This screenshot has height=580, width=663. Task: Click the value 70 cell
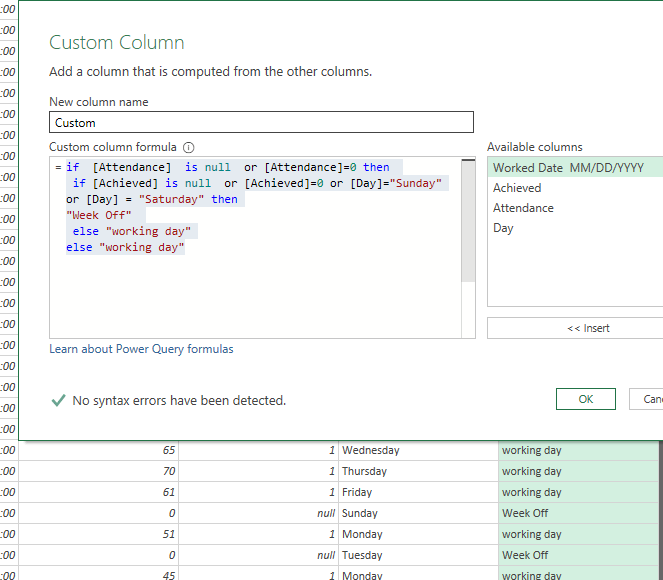pos(99,471)
